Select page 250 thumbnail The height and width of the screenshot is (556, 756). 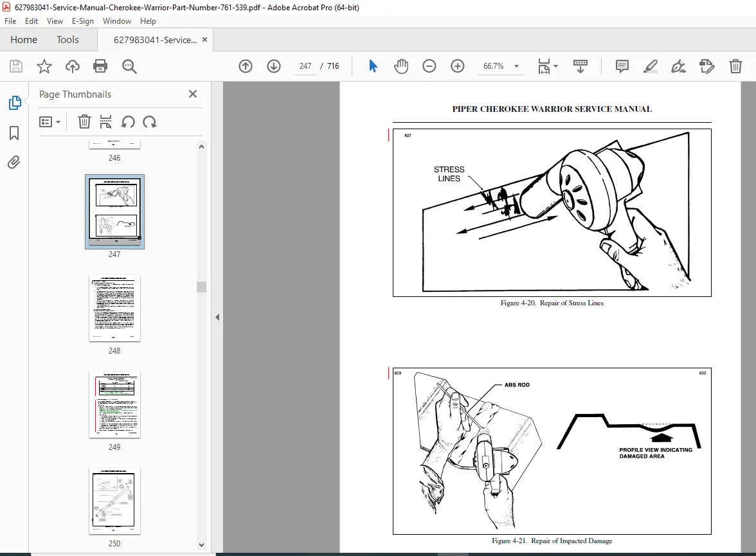(x=114, y=501)
